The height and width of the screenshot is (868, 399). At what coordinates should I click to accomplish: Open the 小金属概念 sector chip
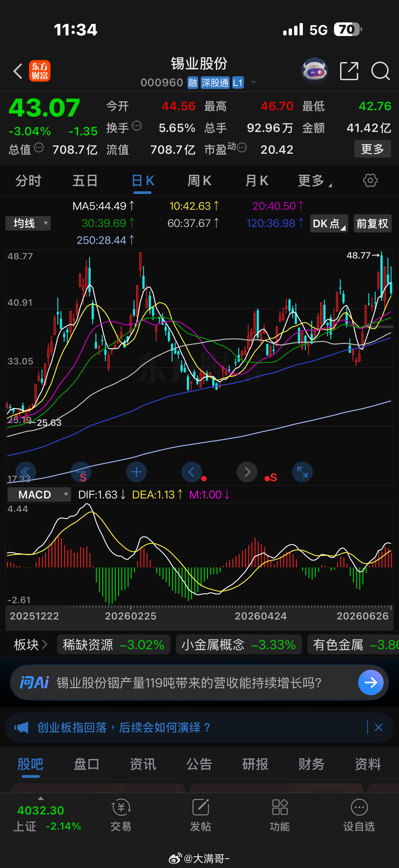tap(239, 645)
